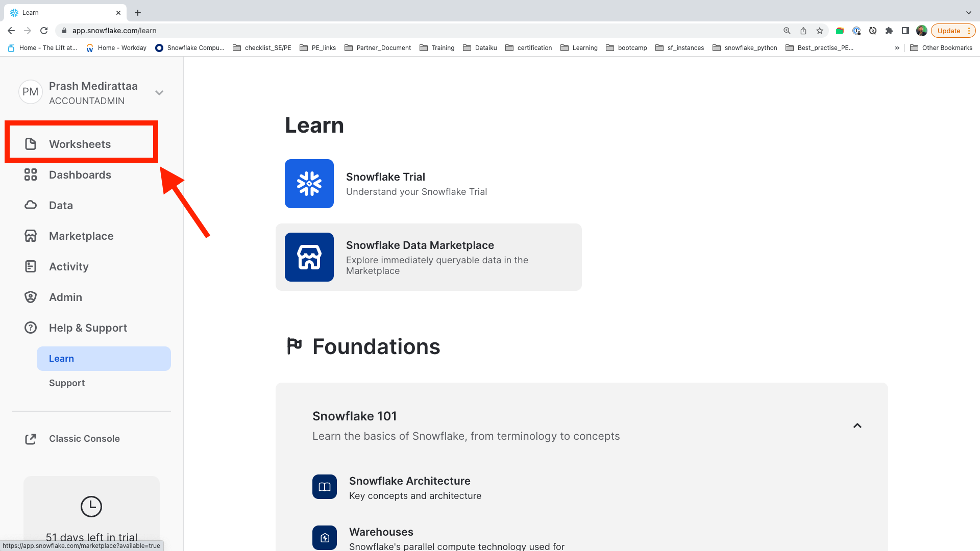The image size is (980, 551).
Task: Click the Chrome Update button
Action: (948, 31)
